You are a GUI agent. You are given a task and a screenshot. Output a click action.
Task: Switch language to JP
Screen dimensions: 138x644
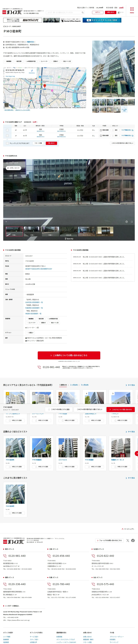[119, 12]
